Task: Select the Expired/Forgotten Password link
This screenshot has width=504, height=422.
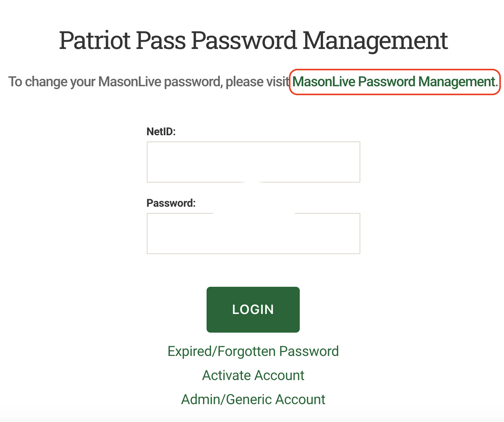Action: tap(253, 351)
